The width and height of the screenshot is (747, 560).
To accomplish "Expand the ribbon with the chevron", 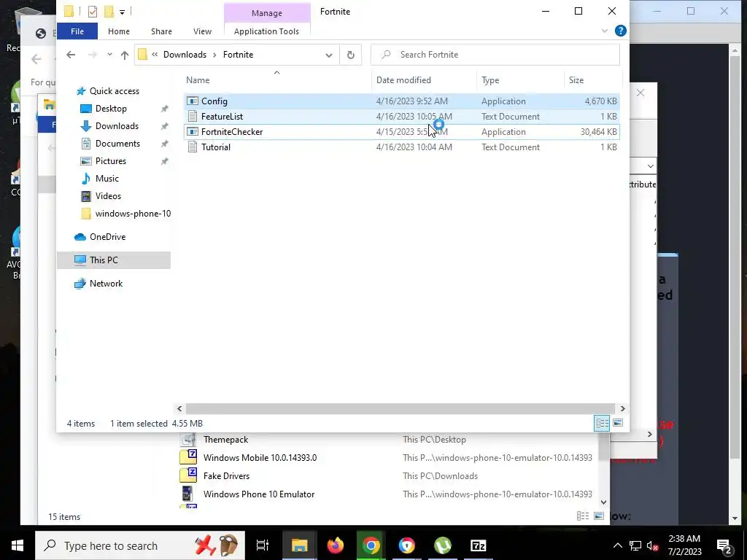I will [605, 31].
